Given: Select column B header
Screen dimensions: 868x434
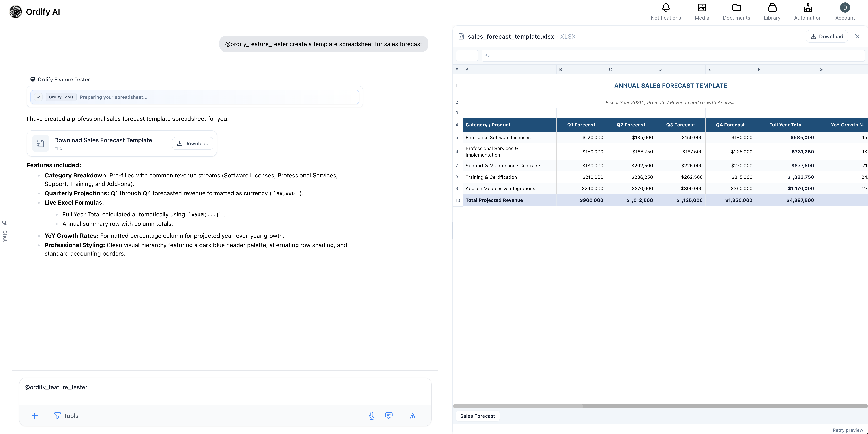Looking at the screenshot, I should click(581, 69).
